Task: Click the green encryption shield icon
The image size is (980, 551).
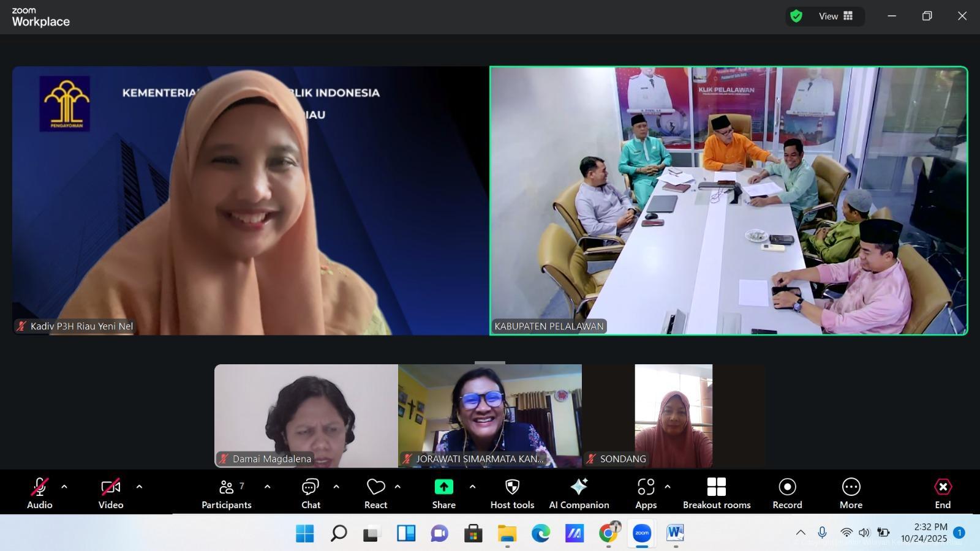Action: [x=796, y=17]
